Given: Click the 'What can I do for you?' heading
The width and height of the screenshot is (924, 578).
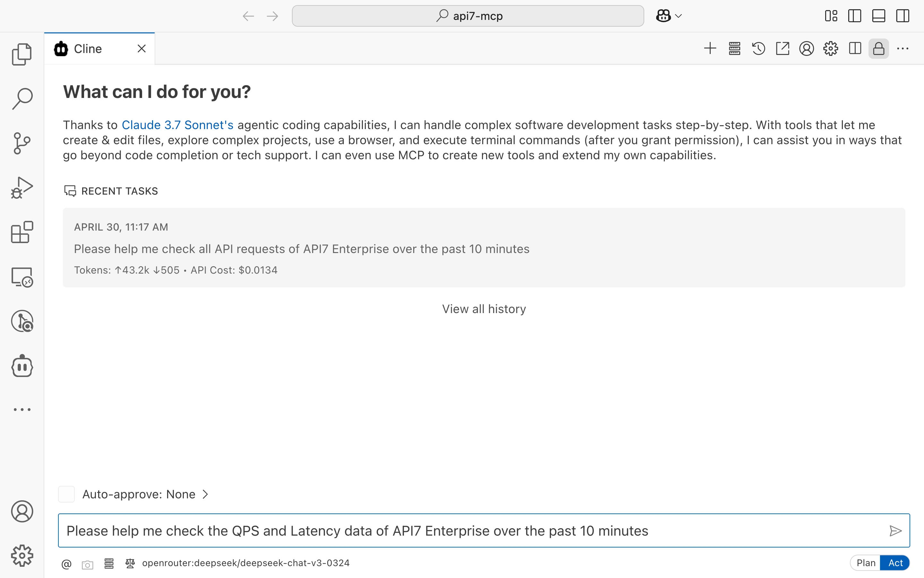Looking at the screenshot, I should [157, 92].
